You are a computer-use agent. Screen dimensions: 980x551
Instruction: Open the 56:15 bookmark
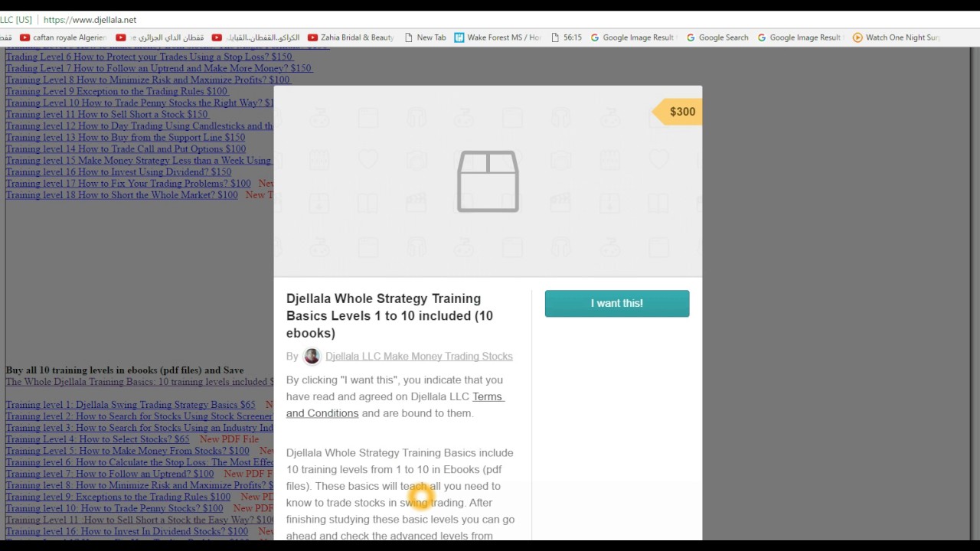pos(566,37)
